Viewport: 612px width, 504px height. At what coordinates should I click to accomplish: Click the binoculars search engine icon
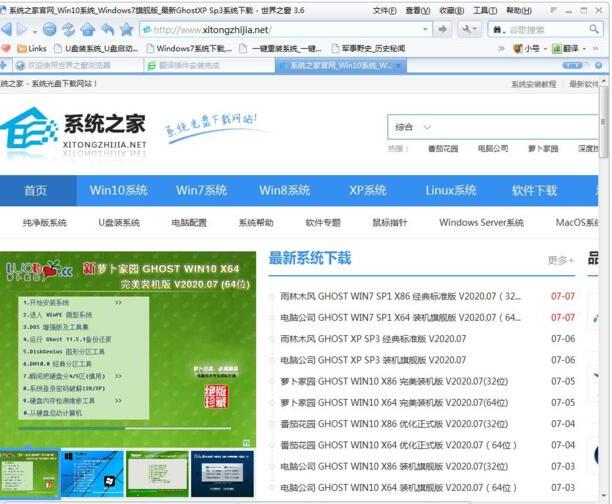498,30
